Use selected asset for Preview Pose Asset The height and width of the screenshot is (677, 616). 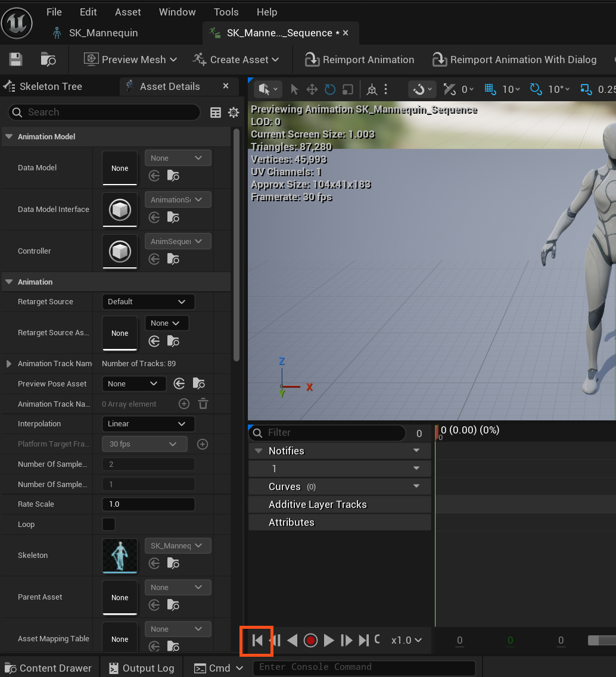pos(179,383)
